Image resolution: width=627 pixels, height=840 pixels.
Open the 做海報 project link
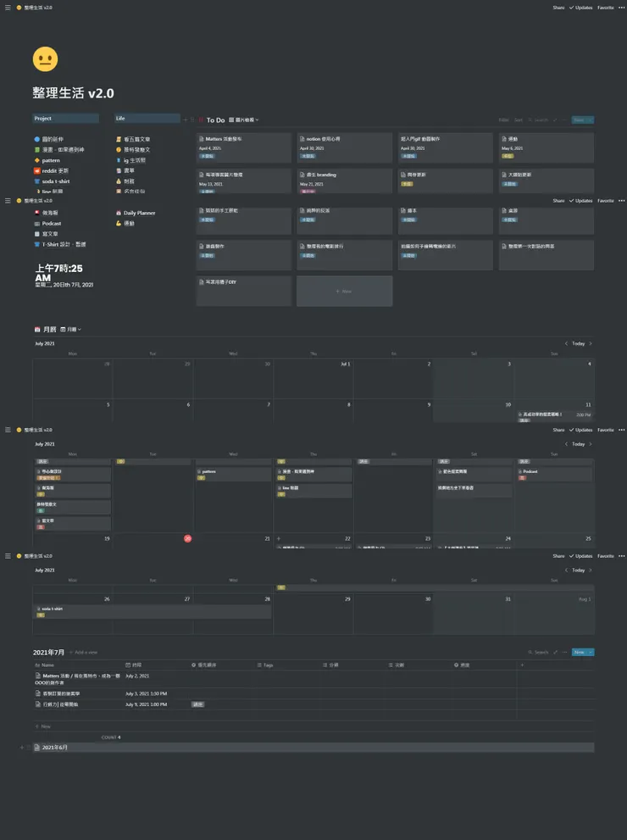click(50, 213)
